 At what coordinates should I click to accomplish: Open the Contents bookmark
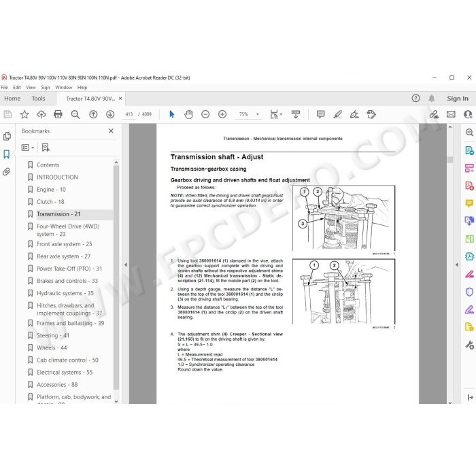click(48, 165)
